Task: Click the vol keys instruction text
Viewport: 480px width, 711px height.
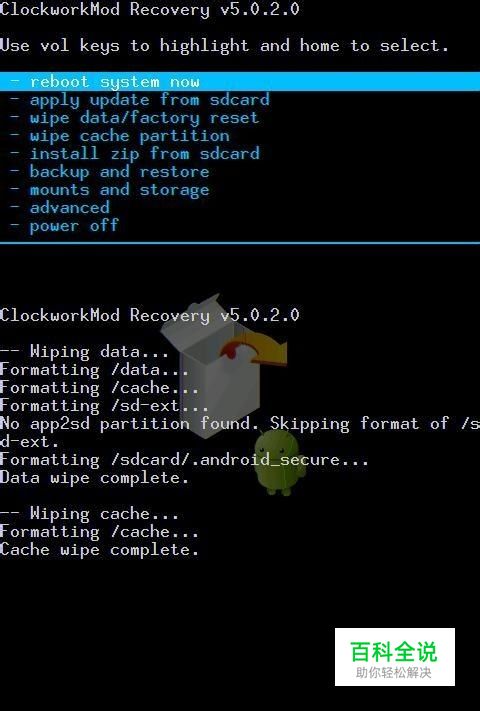Action: pos(224,46)
